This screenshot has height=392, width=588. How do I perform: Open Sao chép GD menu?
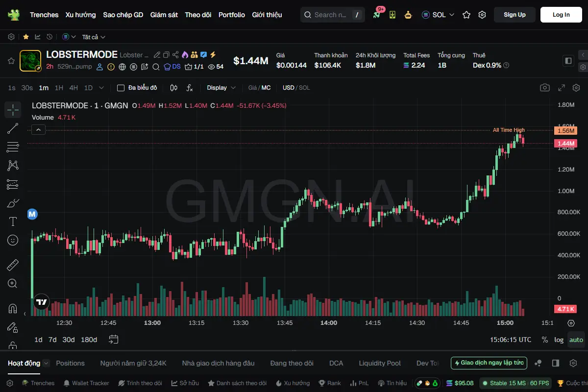123,15
